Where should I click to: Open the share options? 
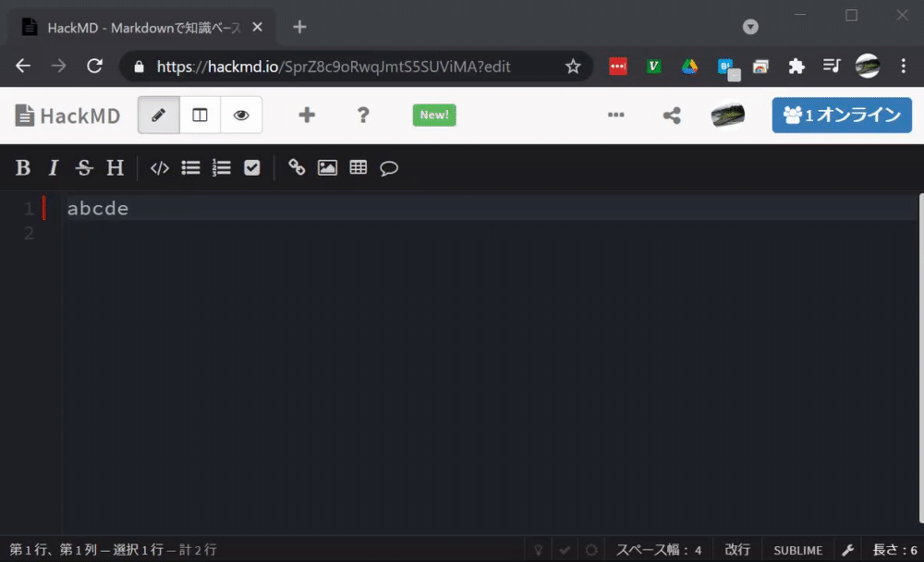(672, 115)
